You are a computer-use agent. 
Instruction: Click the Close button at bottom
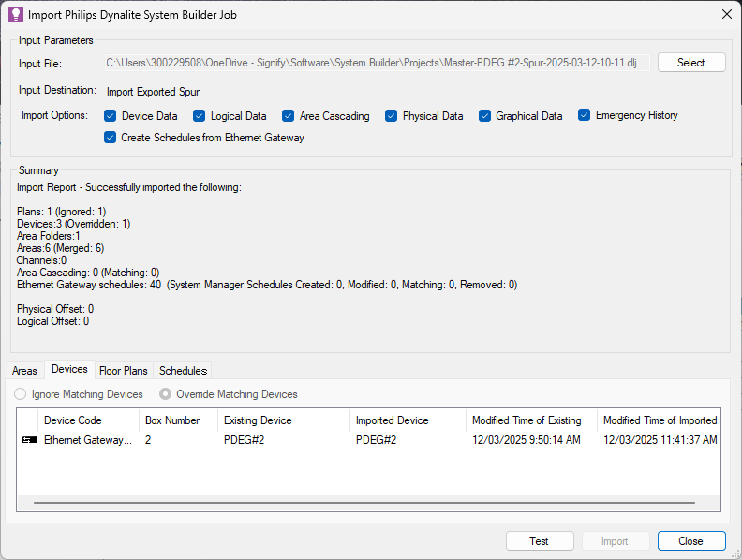pos(691,540)
